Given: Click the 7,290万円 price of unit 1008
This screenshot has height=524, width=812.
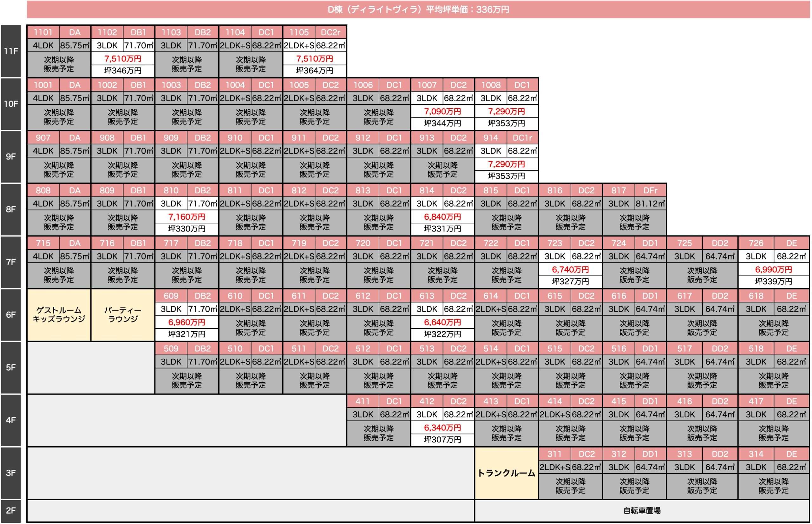Looking at the screenshot, I should pos(507,112).
